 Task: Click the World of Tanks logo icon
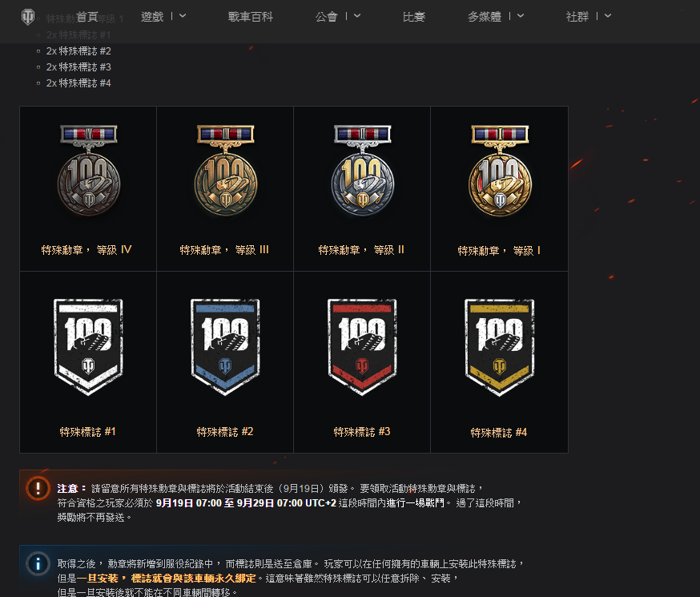pyautogui.click(x=28, y=17)
